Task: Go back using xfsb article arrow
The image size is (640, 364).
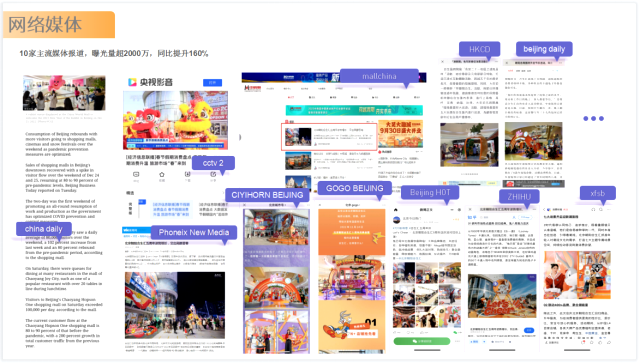Action: point(544,209)
